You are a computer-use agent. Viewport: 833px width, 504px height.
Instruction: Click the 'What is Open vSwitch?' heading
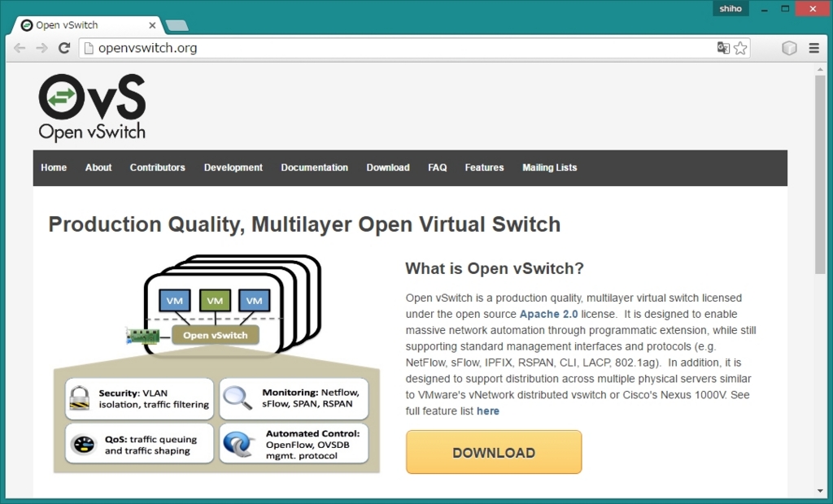pos(494,268)
